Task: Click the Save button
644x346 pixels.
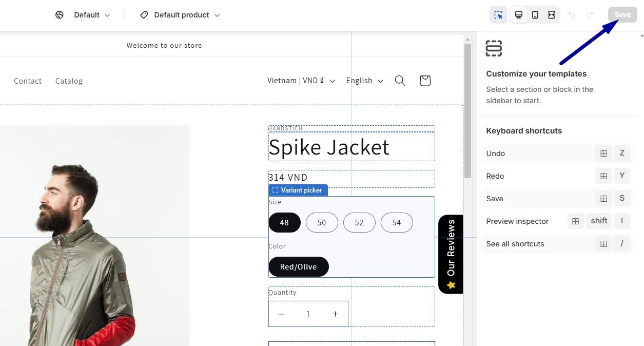Action: point(622,15)
